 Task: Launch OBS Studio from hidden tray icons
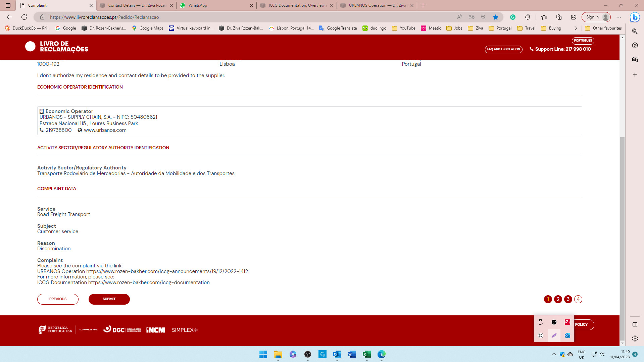click(554, 322)
